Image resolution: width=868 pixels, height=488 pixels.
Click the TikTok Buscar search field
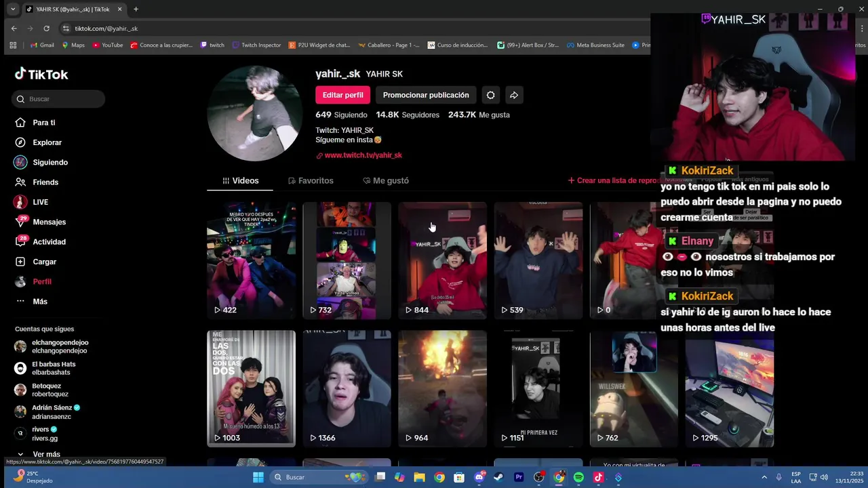(x=58, y=99)
